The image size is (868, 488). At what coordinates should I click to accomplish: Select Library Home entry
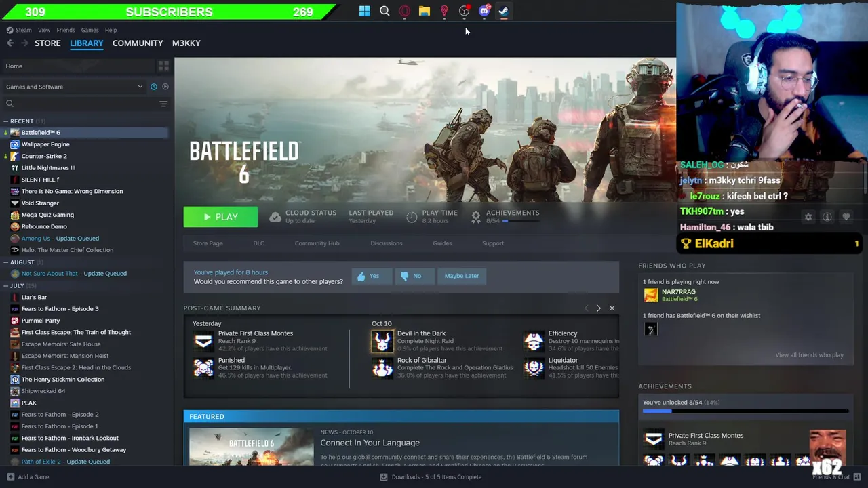pyautogui.click(x=78, y=66)
